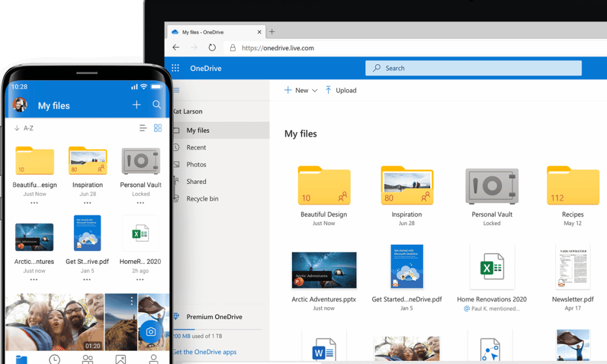This screenshot has height=364, width=607.
Task: Click the Get the OneDrive apps link
Action: pyautogui.click(x=205, y=352)
